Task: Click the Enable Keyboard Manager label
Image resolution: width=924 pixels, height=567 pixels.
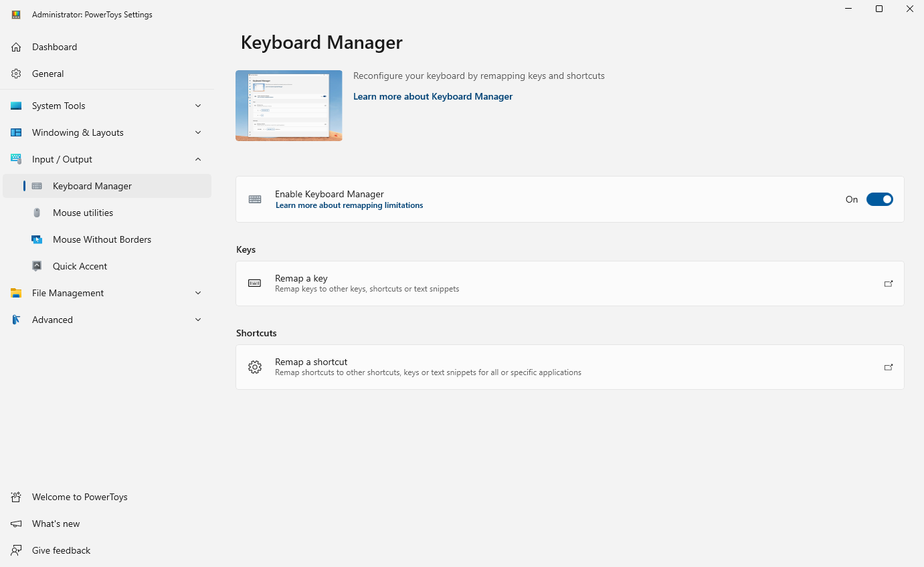Action: click(329, 194)
